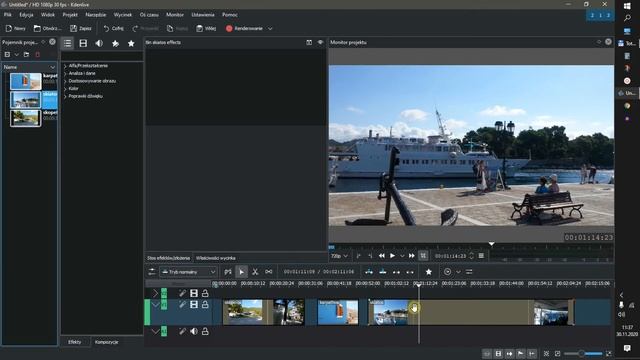Create a new folder in project bin
Screen dimensions: 640x360
[27, 54]
